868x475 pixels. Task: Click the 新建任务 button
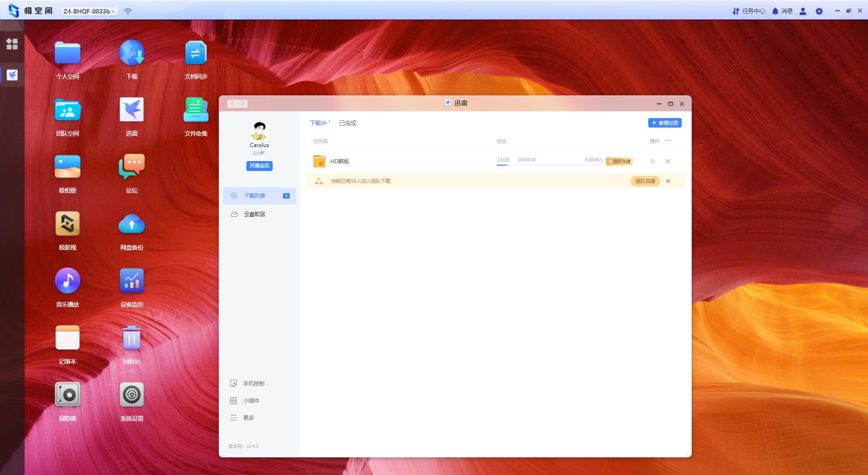click(x=665, y=123)
